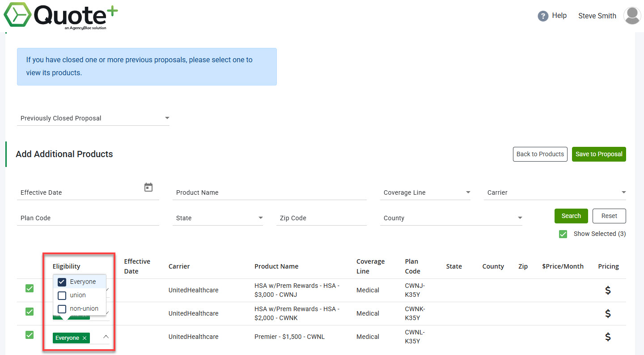Open pricing for the Premier CWNL product
This screenshot has height=355, width=644.
pos(608,337)
